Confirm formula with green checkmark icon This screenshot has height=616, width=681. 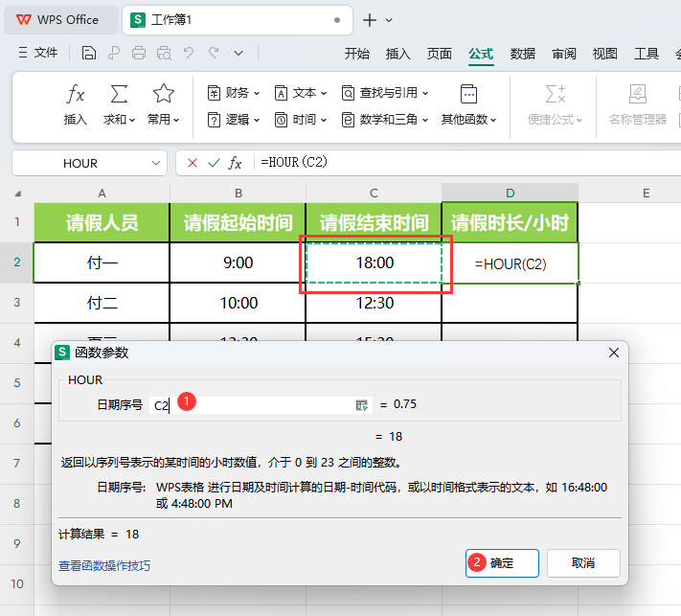(214, 163)
